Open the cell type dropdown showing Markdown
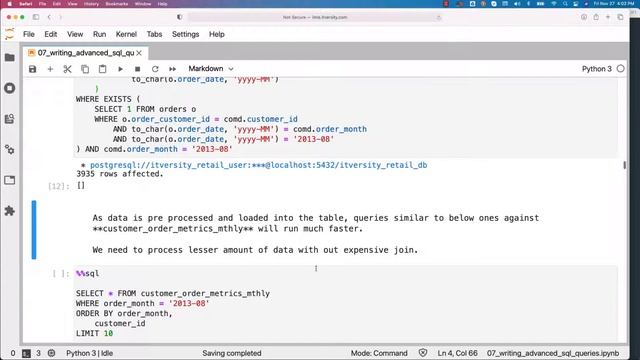Image resolution: width=640 pixels, height=360 pixels. click(x=211, y=69)
